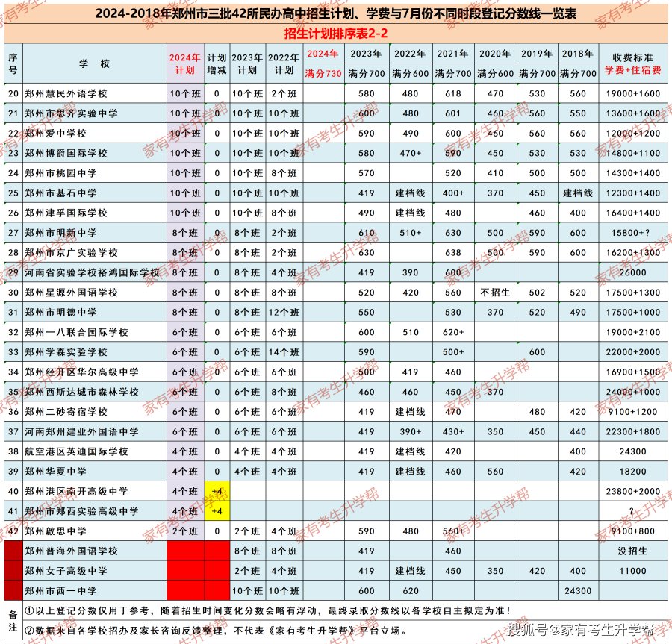Click school name 郑州市思齐实验中学
This screenshot has width=672, height=644.
[x=71, y=113]
